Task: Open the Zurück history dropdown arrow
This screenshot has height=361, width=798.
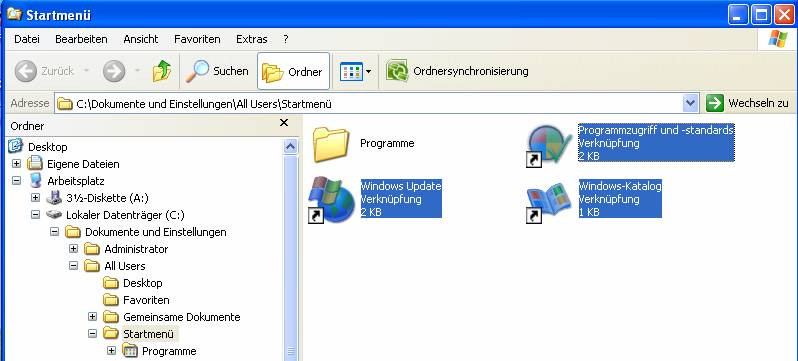Action: pos(87,71)
